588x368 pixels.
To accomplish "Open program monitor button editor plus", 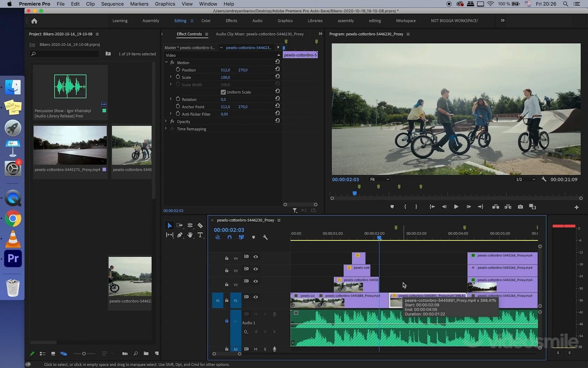I will pos(576,207).
